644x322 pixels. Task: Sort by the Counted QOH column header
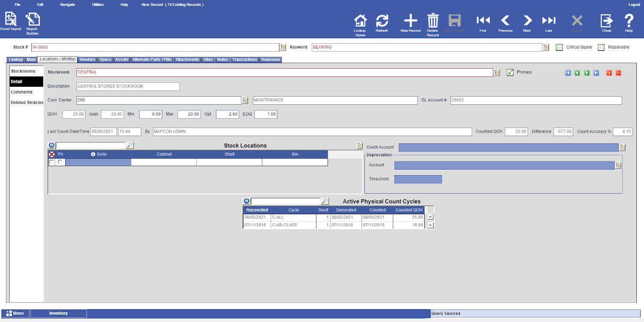click(x=409, y=210)
